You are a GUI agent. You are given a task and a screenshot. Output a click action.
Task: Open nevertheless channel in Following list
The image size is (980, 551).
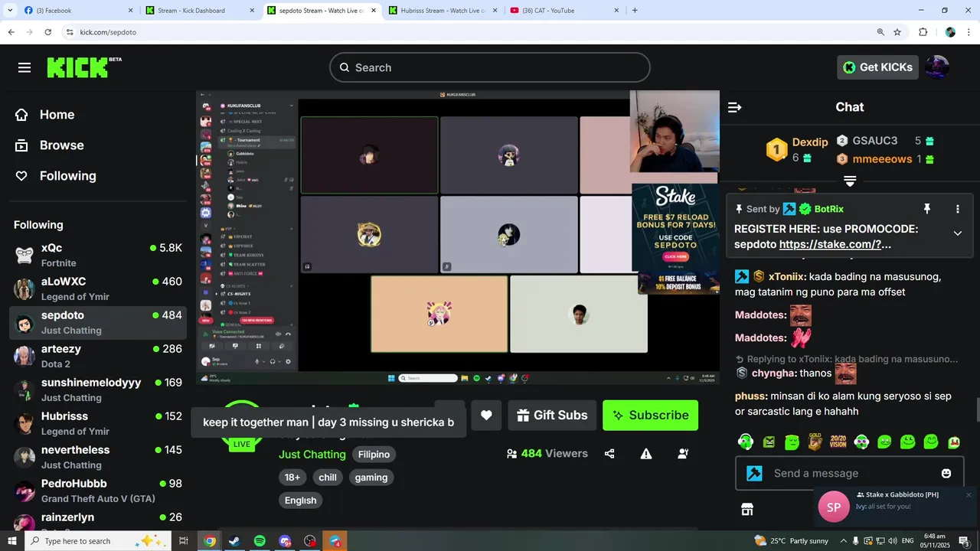[98, 458]
